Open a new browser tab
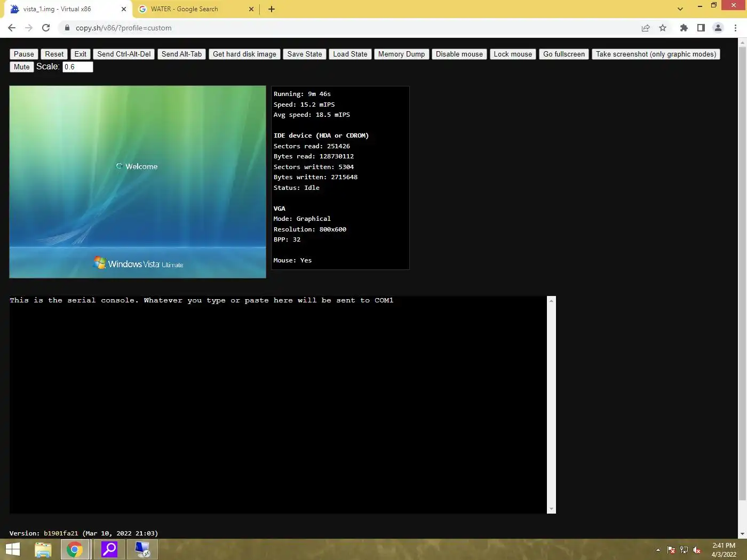This screenshot has width=747, height=560. point(272,9)
